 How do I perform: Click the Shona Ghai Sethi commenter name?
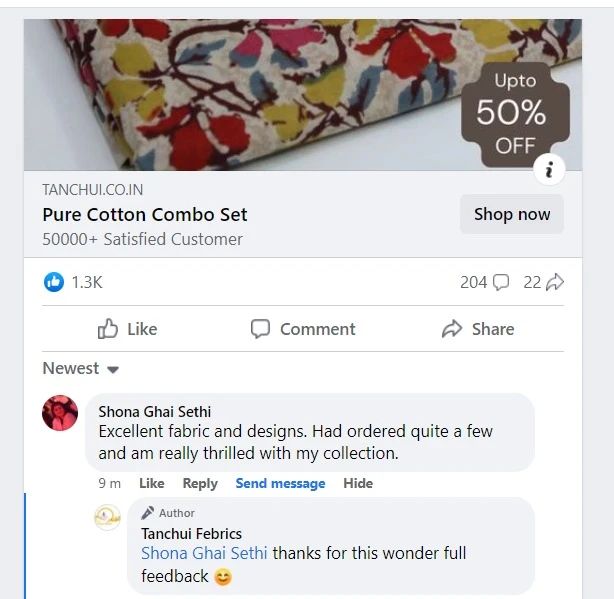click(x=155, y=412)
